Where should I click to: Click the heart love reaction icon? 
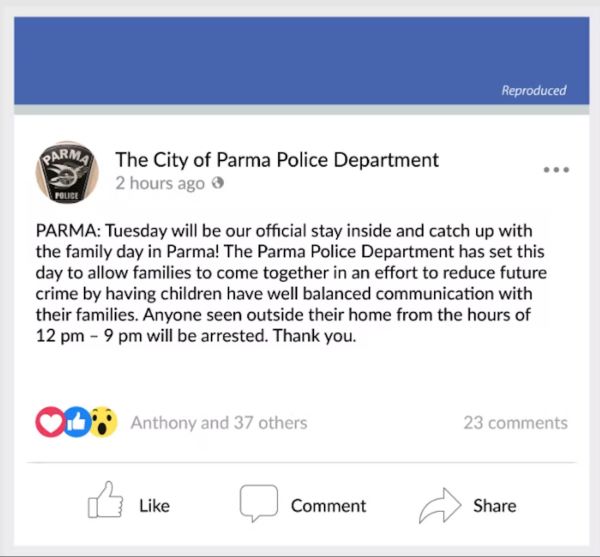50,422
